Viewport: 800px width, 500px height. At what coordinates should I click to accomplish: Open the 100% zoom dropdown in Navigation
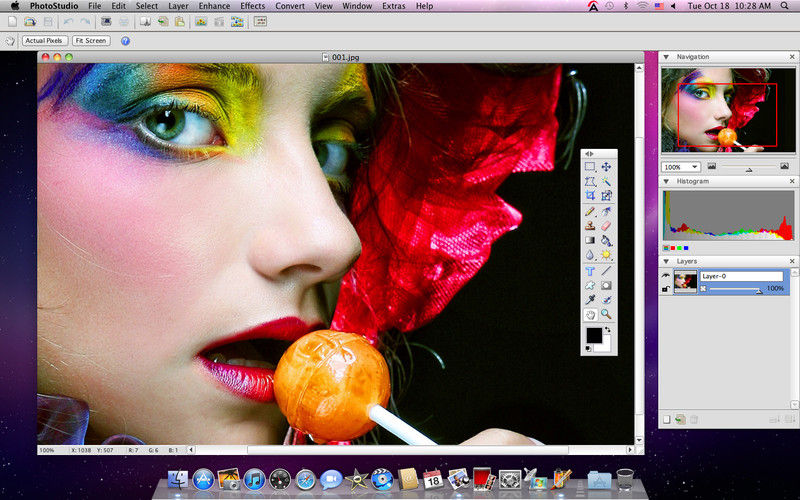pos(680,167)
